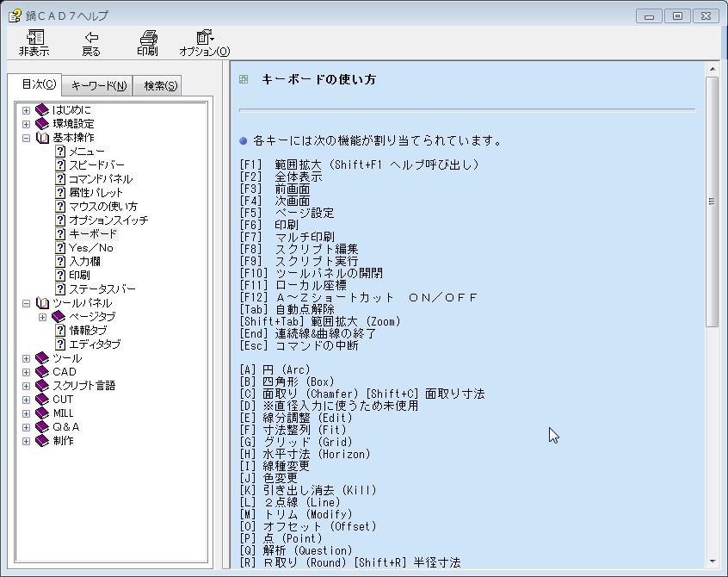Click the 基本操作 open book icon

pos(42,138)
